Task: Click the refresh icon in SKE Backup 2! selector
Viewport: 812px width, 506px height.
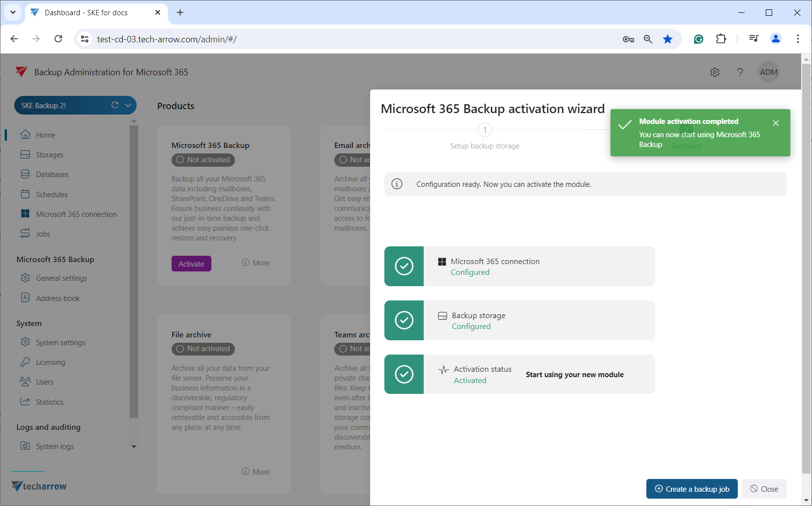Action: 115,105
